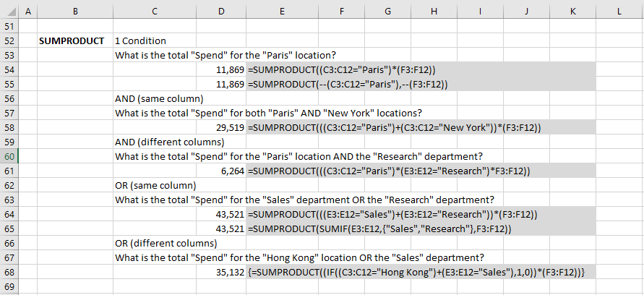This screenshot has width=644, height=295.
Task: Click the Select All corner button
Action: point(9,12)
